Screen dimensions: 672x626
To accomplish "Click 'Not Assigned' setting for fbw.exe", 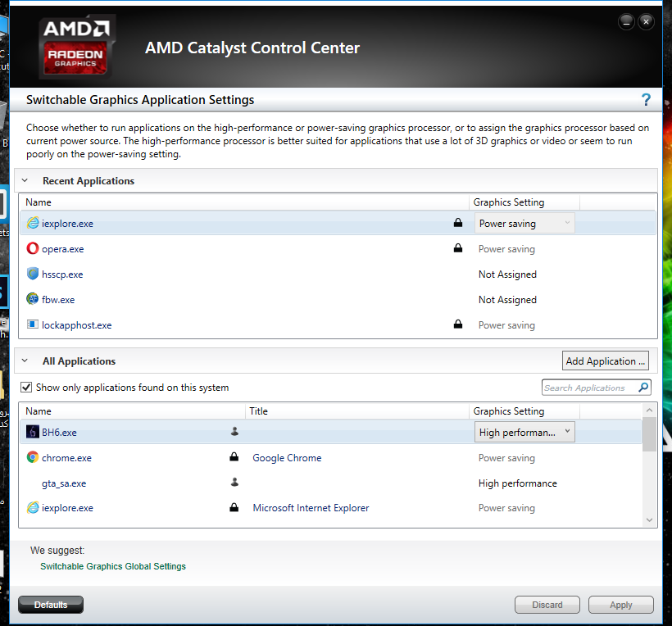I will pos(507,300).
